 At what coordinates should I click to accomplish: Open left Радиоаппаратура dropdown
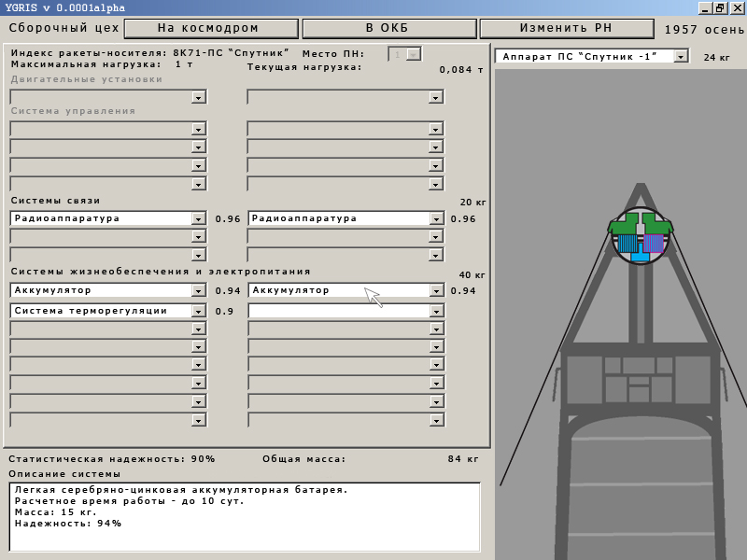point(198,218)
